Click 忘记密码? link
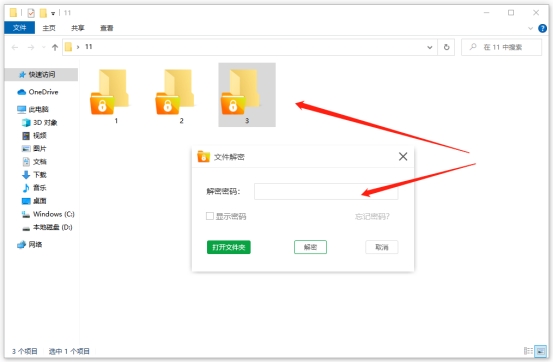Viewport: 554px width, 362px height. [x=372, y=216]
